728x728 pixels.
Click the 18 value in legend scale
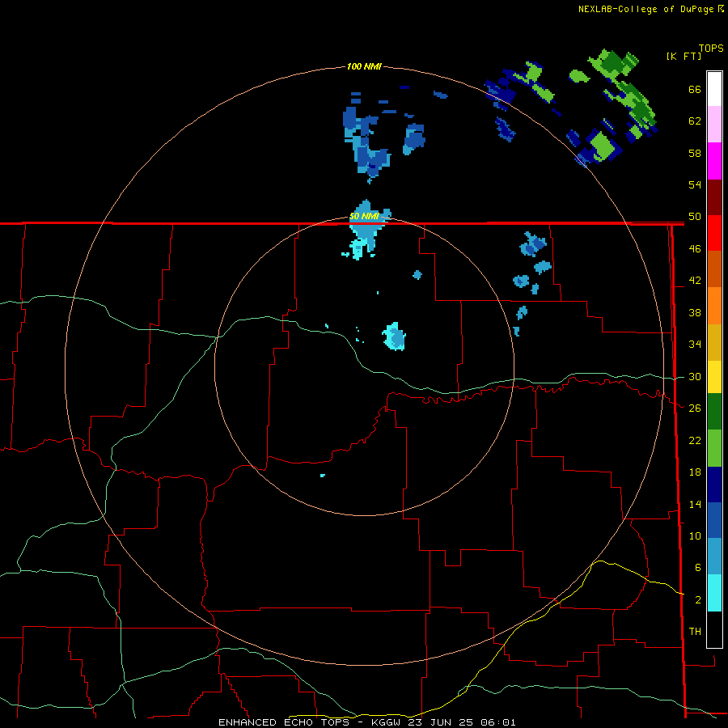(x=695, y=472)
